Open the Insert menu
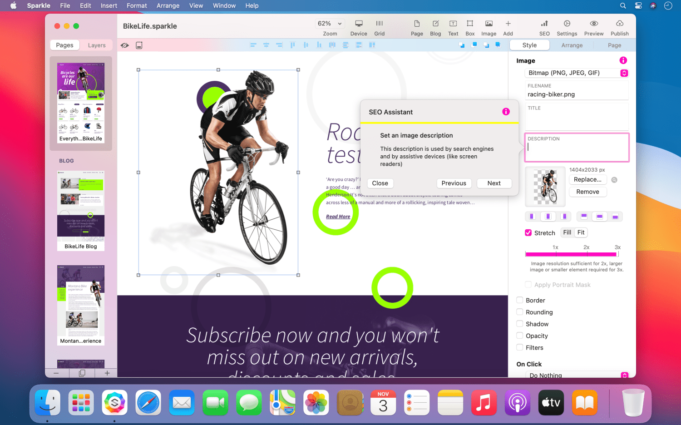 click(x=109, y=6)
